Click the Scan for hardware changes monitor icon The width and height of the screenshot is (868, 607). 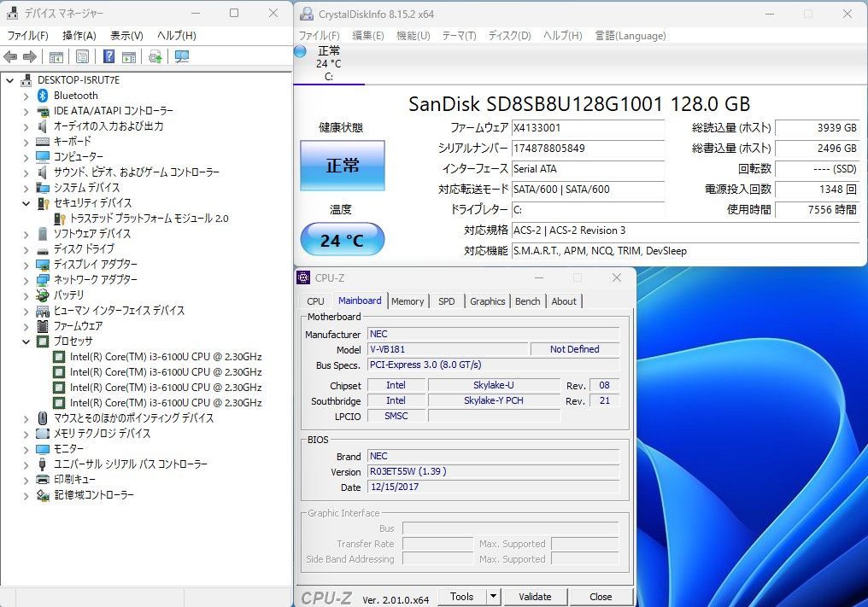pos(182,56)
